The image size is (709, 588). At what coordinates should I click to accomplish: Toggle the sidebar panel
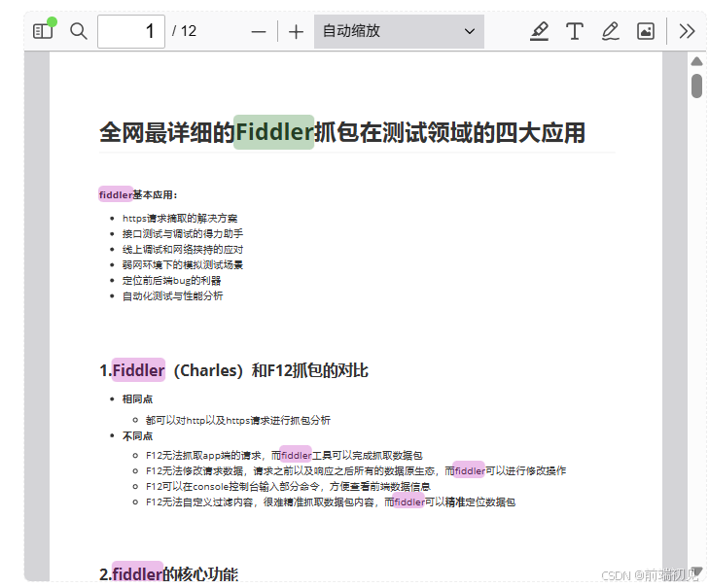click(43, 31)
